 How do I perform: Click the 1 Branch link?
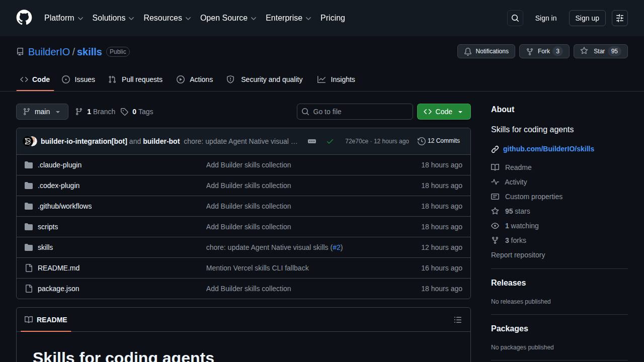pos(95,112)
